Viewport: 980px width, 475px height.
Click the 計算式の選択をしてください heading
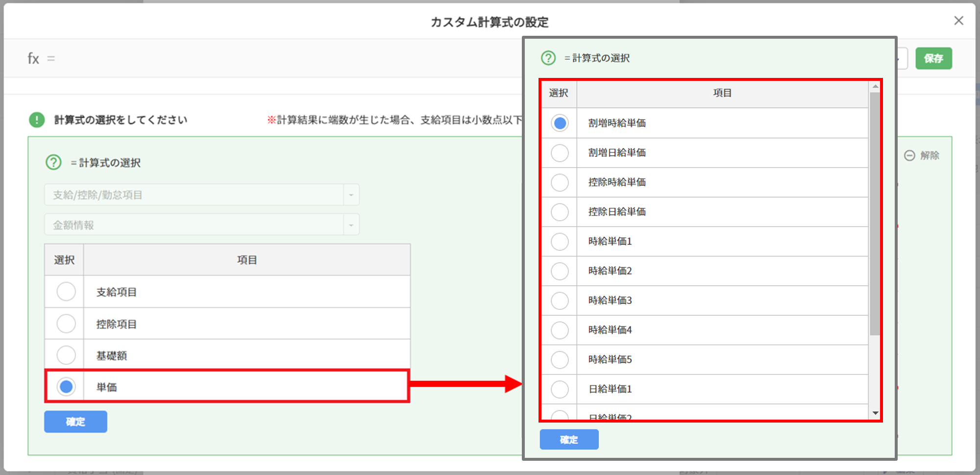pyautogui.click(x=121, y=120)
